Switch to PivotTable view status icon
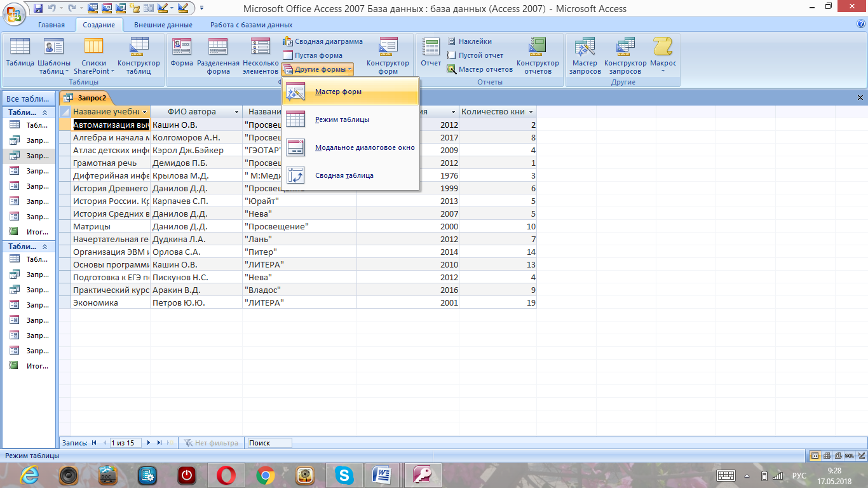 point(827,456)
